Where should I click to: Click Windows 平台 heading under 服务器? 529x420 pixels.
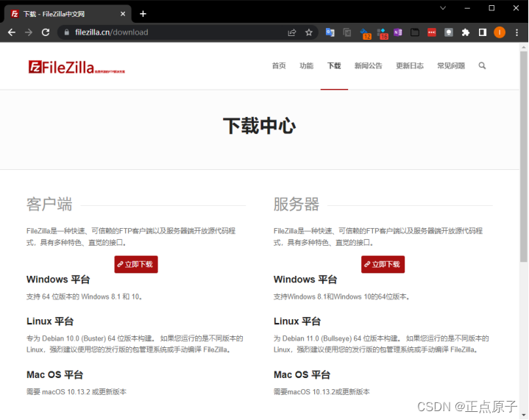point(305,280)
